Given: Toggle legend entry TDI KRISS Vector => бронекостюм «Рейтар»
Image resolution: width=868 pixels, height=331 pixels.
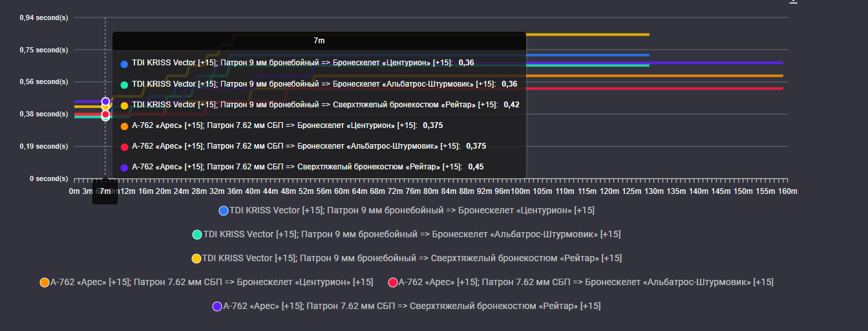Looking at the screenshot, I should 407,258.
